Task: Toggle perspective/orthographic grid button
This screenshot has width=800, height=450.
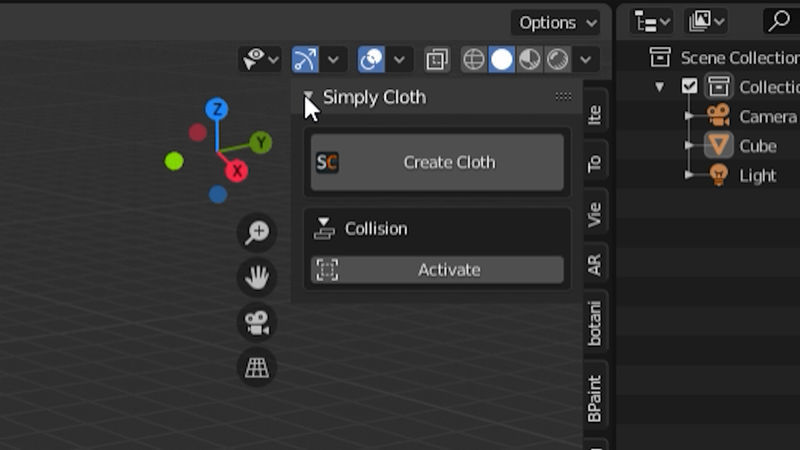Action: (x=257, y=367)
